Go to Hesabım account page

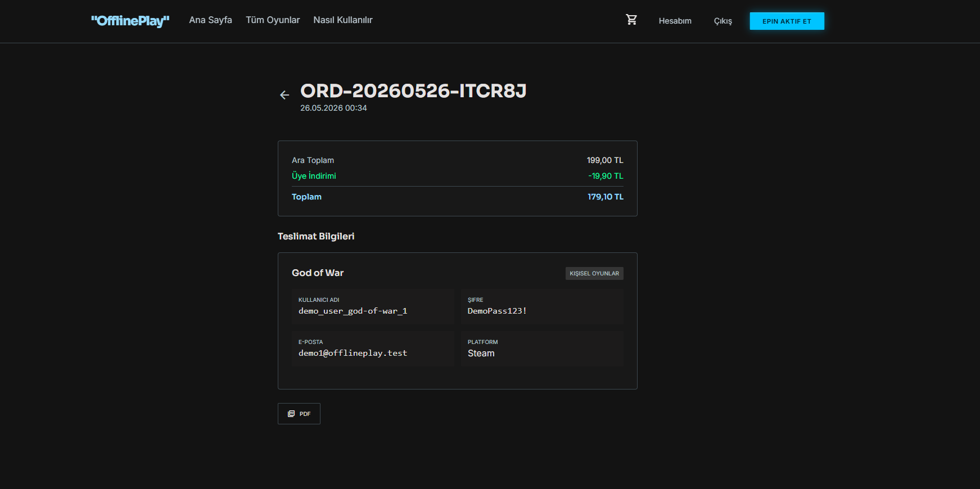(x=675, y=21)
